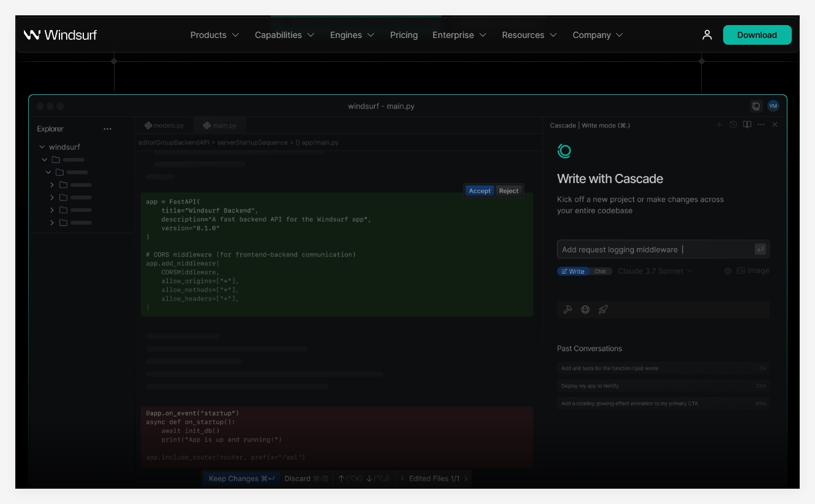Image resolution: width=815 pixels, height=504 pixels.
Task: Select the hammer tools icon in Cascade
Action: [x=568, y=309]
